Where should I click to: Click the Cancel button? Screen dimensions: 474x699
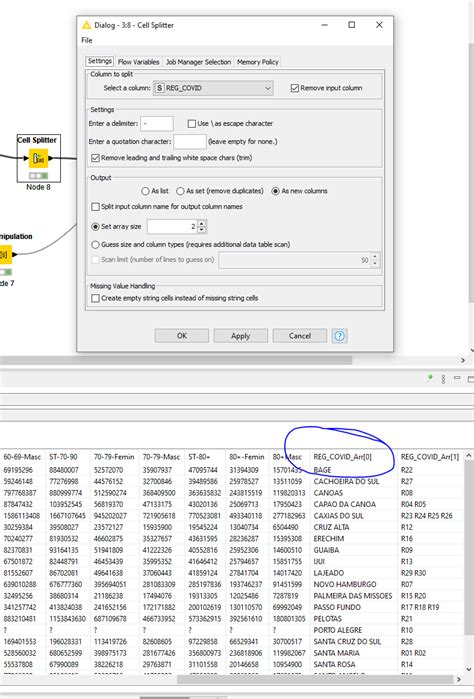coord(300,336)
